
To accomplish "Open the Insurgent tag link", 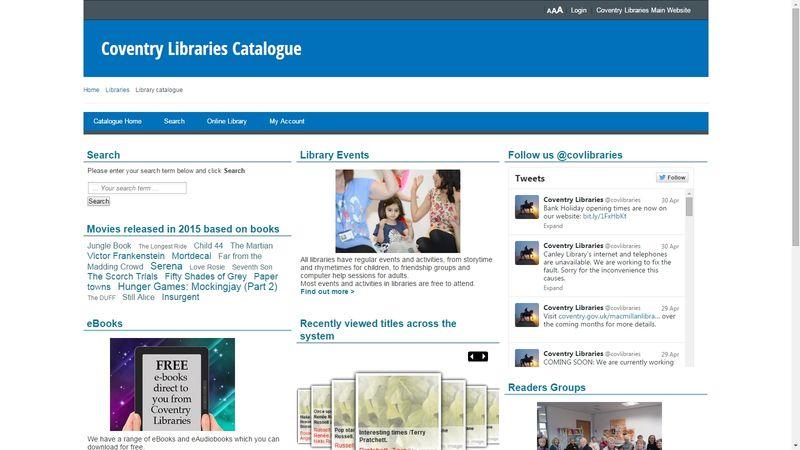I will (x=181, y=297).
